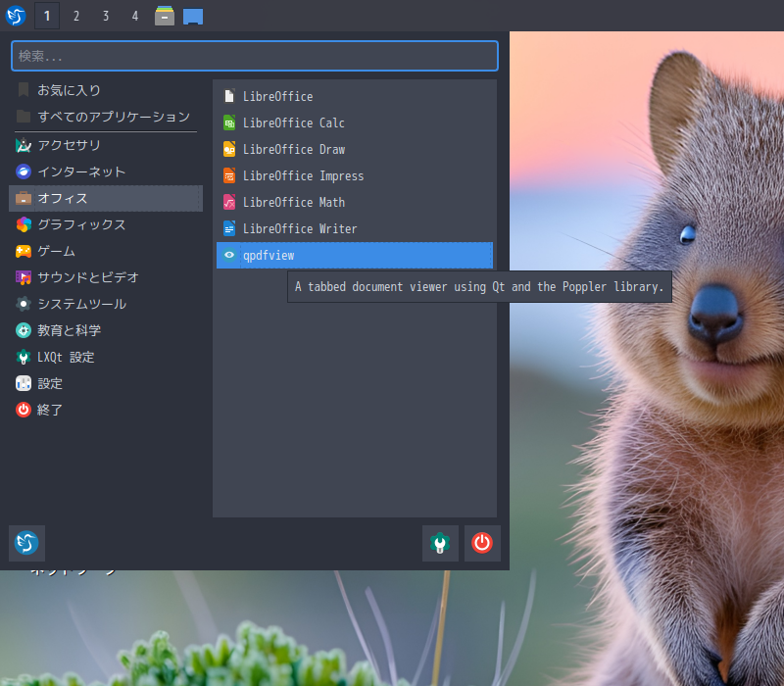Open LibreOffice Calc from the menu
784x686 pixels.
(293, 123)
